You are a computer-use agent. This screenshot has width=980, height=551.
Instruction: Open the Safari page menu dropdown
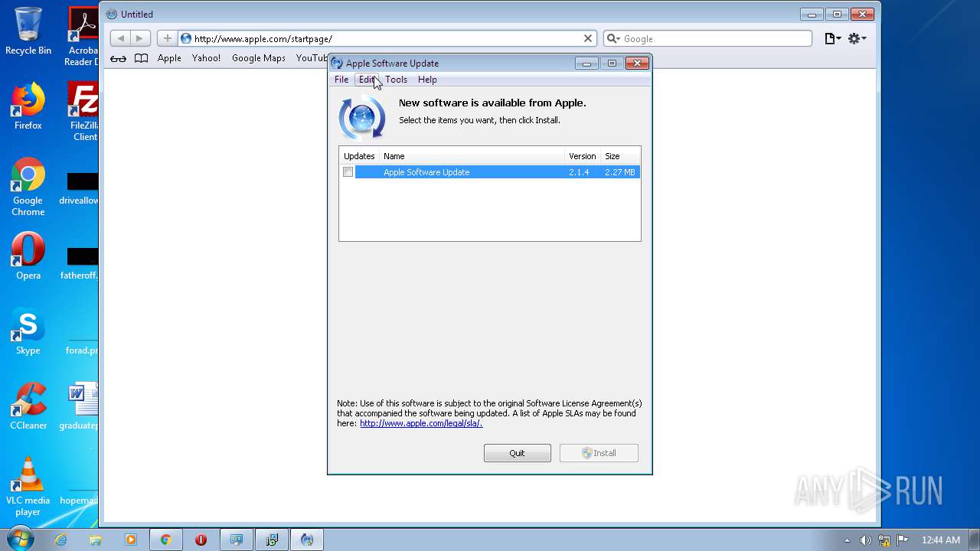(833, 38)
